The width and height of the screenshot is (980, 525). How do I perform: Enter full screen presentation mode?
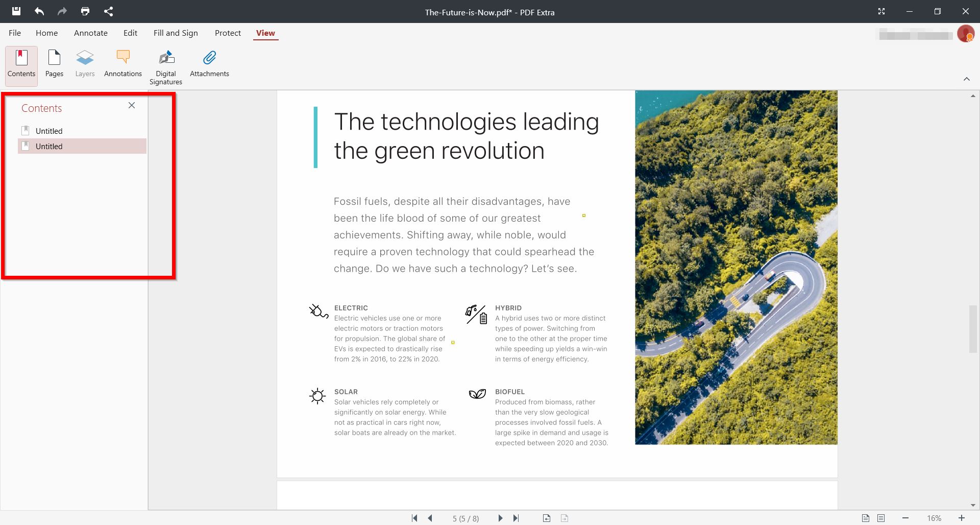click(881, 11)
